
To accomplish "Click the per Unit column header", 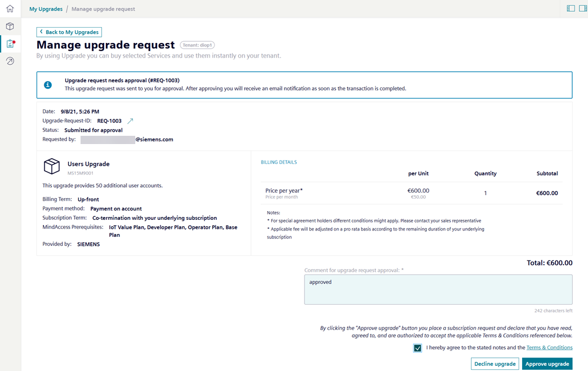I will coord(418,173).
